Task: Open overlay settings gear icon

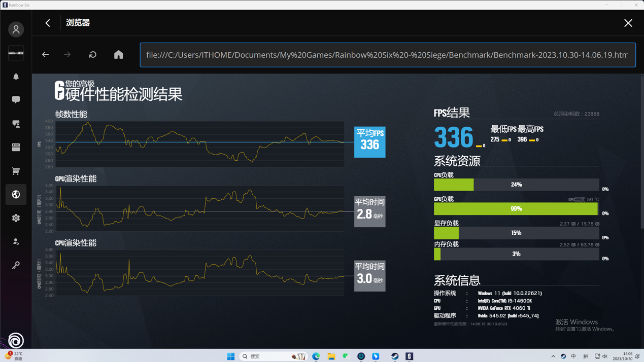Action: pyautogui.click(x=16, y=218)
